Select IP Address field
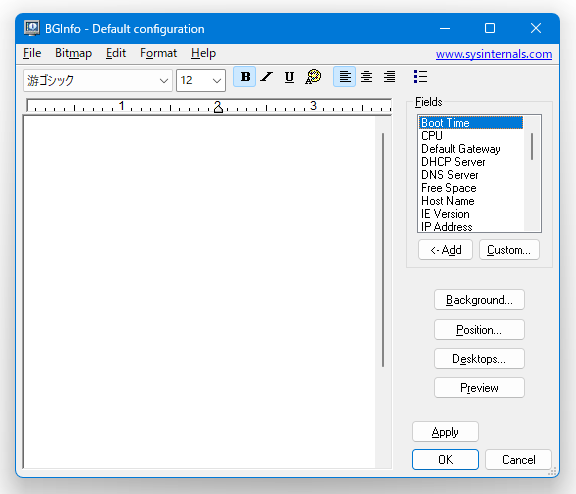 pyautogui.click(x=471, y=226)
